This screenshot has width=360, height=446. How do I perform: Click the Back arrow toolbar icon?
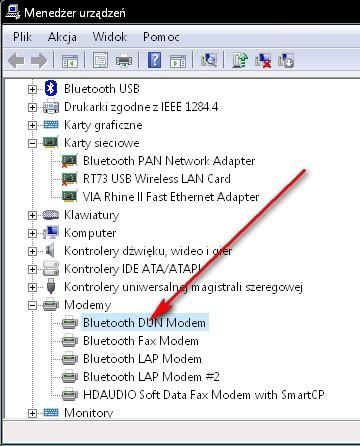(16, 61)
